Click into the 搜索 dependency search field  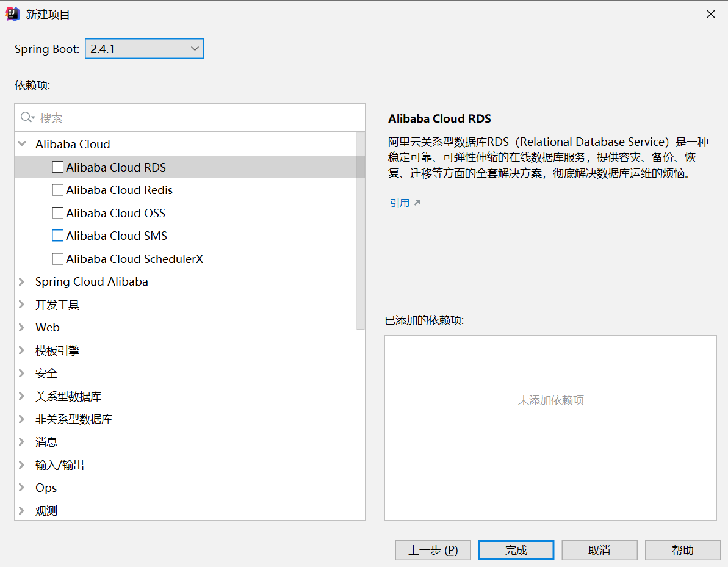(x=190, y=117)
